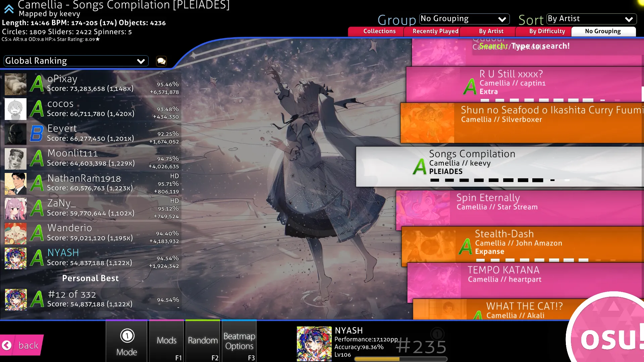Click the Lv106 level progress bar

[x=400, y=359]
